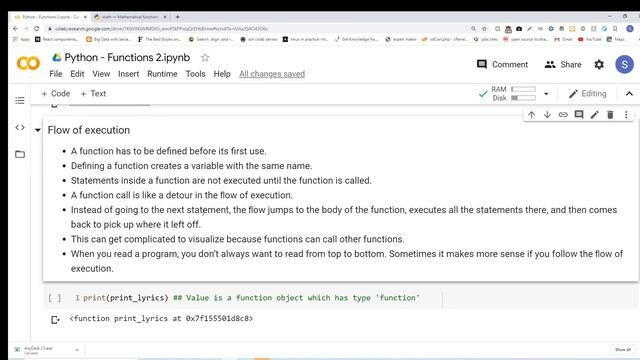Open the Apps bookmark shortcut

(22, 39)
